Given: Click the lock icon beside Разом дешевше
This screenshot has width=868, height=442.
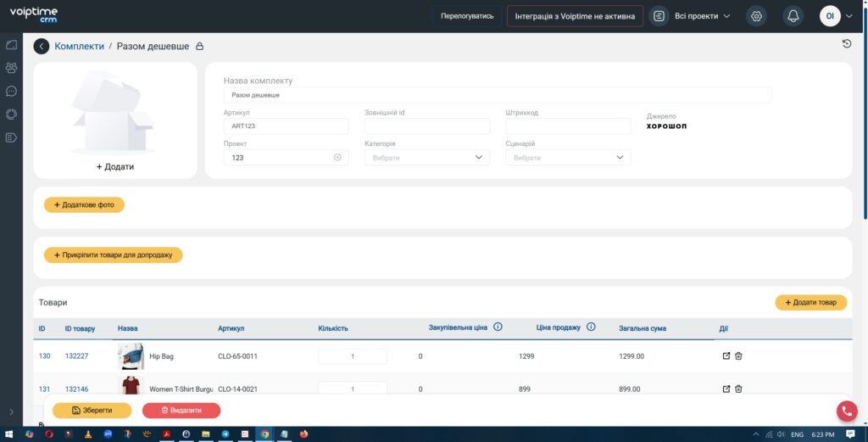Looking at the screenshot, I should coord(200,47).
